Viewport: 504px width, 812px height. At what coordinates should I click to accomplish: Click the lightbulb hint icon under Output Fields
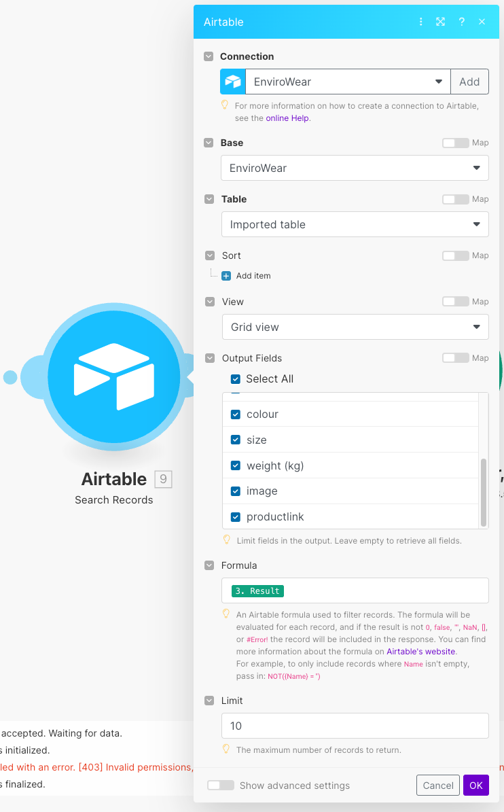point(226,540)
